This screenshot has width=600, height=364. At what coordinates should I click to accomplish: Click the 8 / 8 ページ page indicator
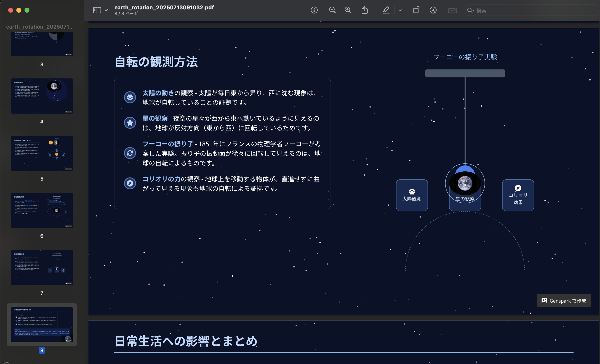tap(126, 14)
